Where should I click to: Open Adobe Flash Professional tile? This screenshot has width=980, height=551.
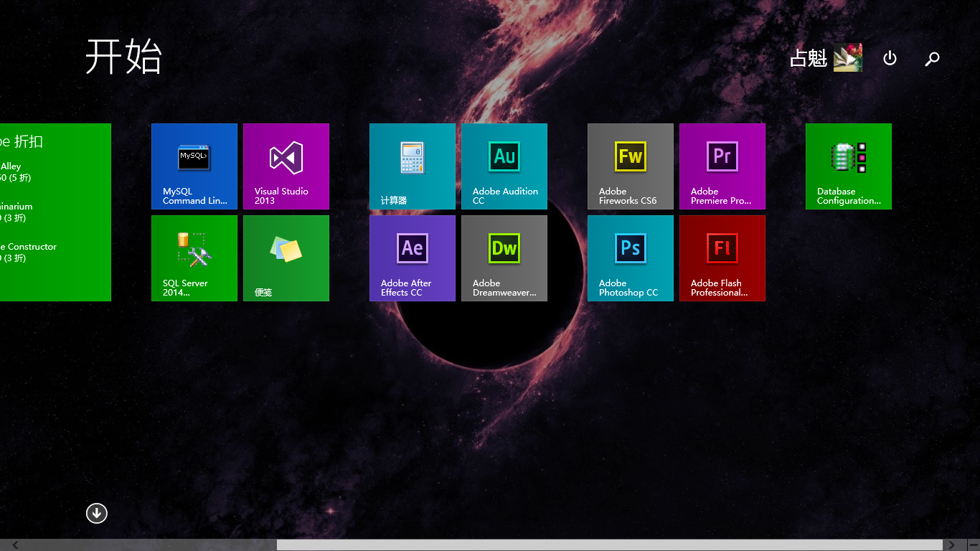(x=722, y=258)
